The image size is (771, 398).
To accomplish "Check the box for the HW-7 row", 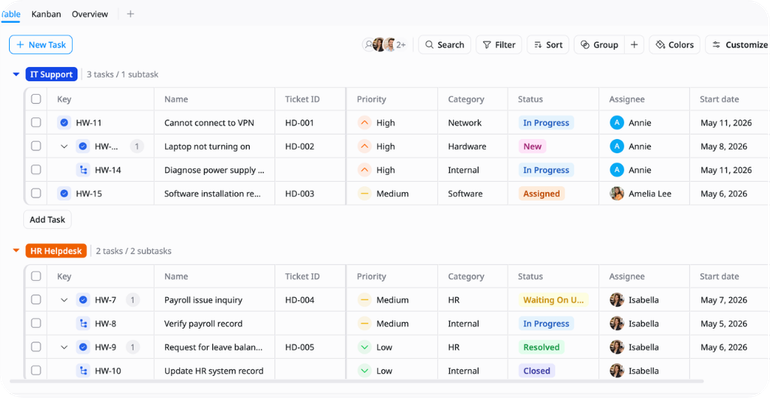I will 36,300.
